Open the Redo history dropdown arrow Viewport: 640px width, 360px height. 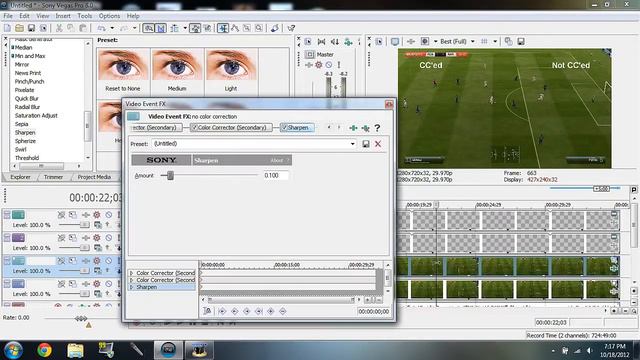click(134, 28)
